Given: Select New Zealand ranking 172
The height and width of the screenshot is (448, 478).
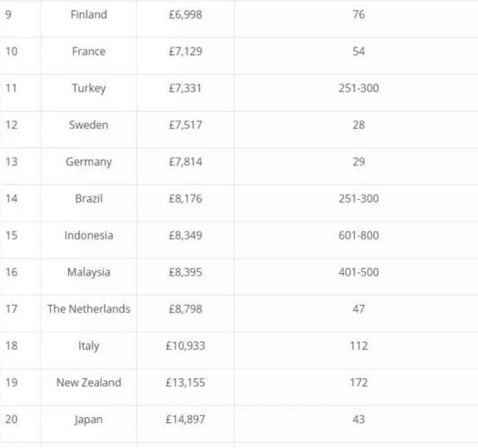Looking at the screenshot, I should (358, 382).
